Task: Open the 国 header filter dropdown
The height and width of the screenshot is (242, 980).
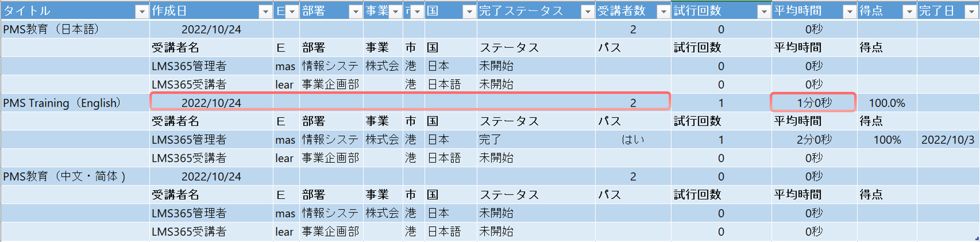Action: (469, 12)
